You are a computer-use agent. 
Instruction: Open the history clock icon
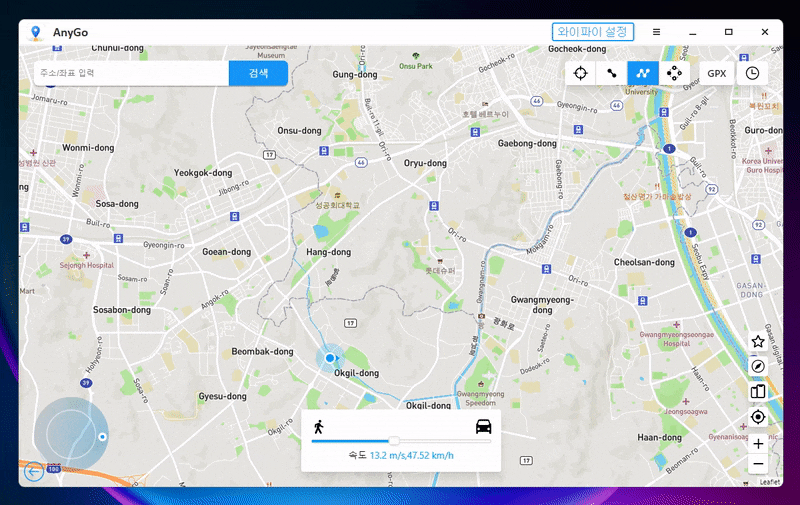click(x=752, y=73)
